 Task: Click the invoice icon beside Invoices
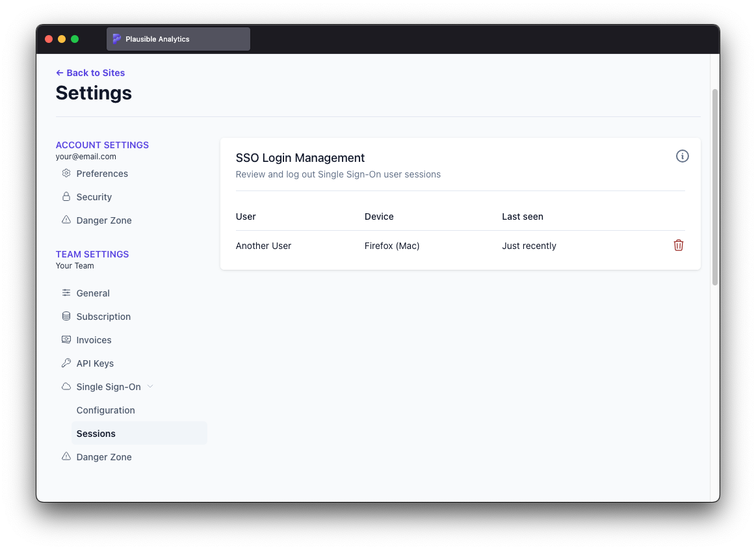pyautogui.click(x=66, y=340)
